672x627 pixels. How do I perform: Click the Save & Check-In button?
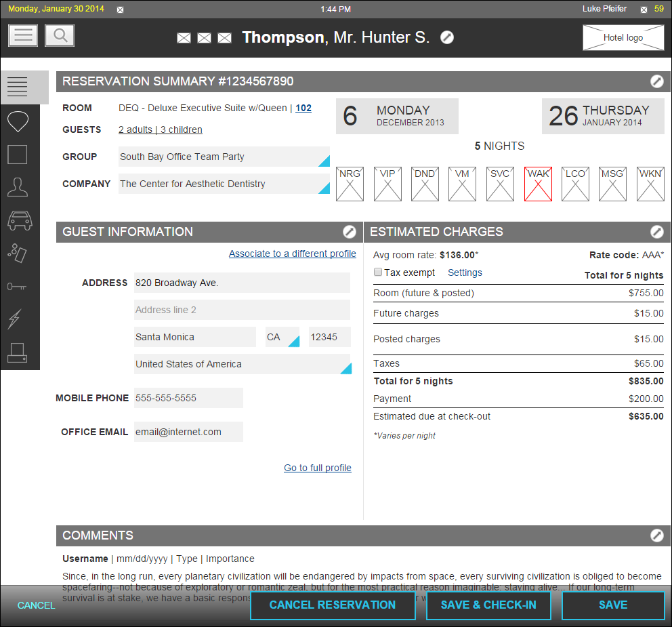pos(488,605)
